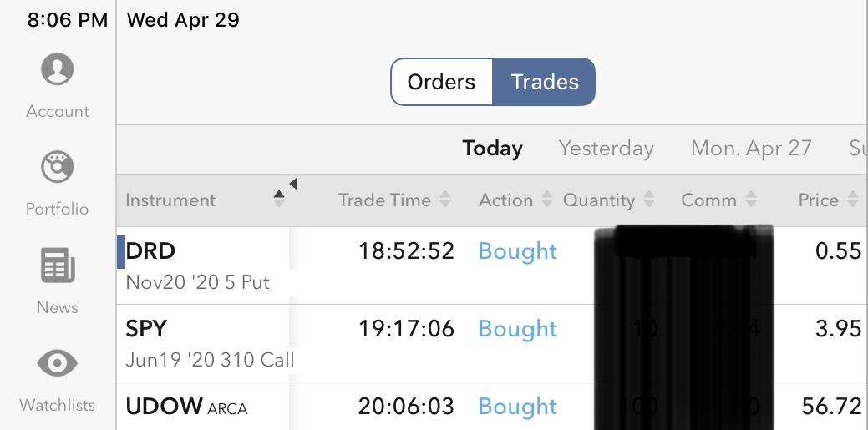
Task: Sort by Trade Time column arrows
Action: [x=445, y=200]
